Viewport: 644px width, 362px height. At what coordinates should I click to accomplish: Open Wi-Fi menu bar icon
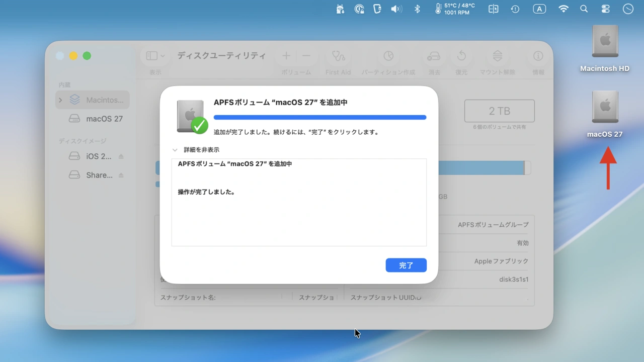pyautogui.click(x=563, y=9)
